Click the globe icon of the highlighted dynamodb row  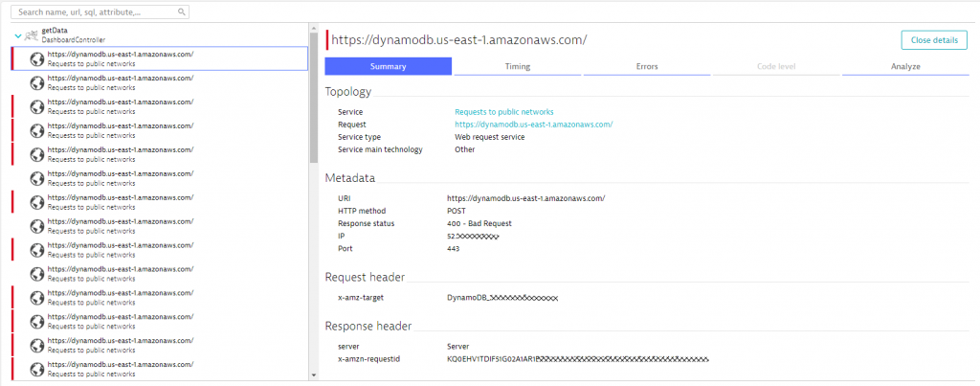pyautogui.click(x=37, y=58)
